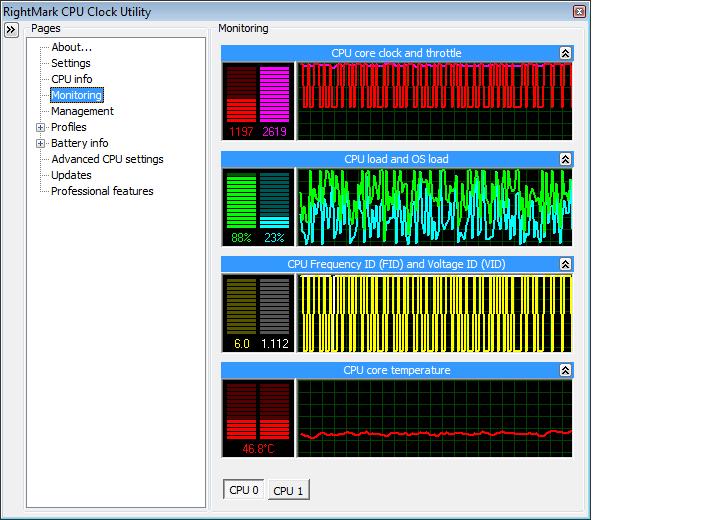Click the green and cyan load history graph
The width and height of the screenshot is (720, 520).
tap(435, 207)
